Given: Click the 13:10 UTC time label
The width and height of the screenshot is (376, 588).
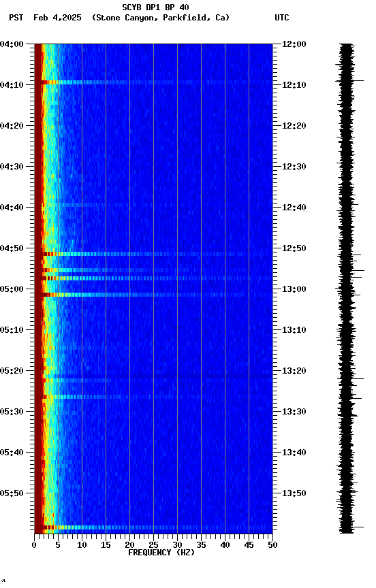Looking at the screenshot, I should pyautogui.click(x=294, y=330).
